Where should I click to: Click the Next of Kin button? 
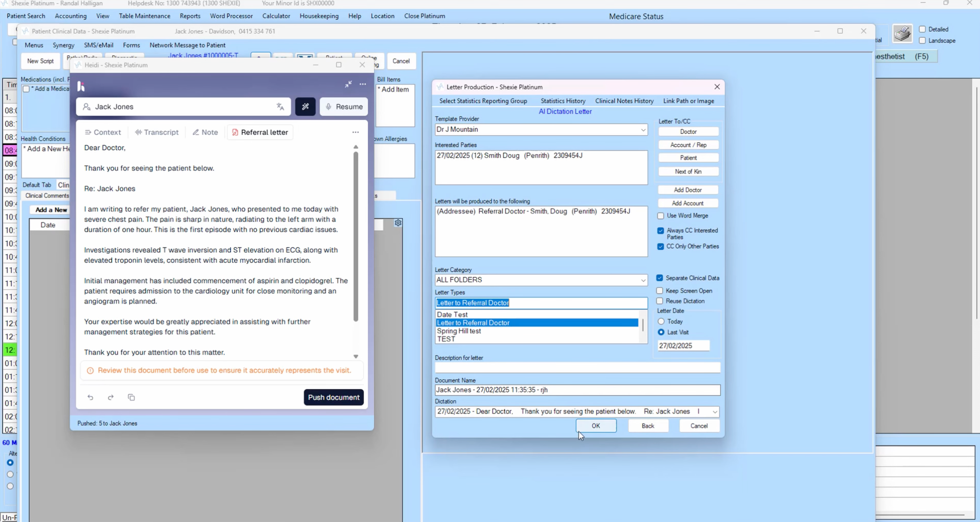(x=688, y=171)
